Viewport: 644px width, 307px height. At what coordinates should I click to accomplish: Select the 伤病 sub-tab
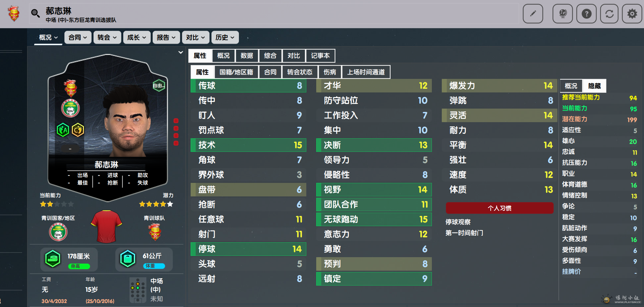click(329, 72)
